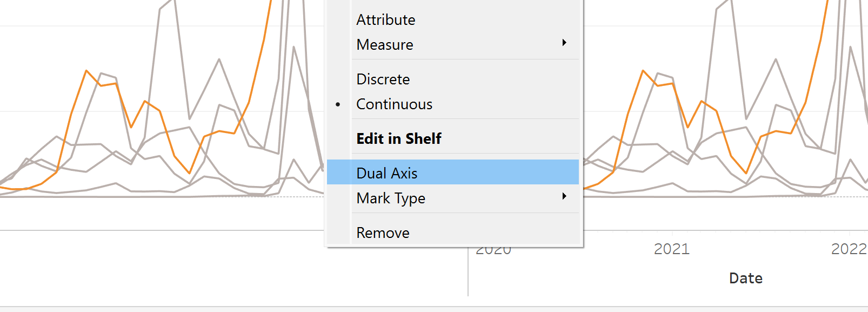Click the vertical divider between chart panes
The width and height of the screenshot is (868, 312).
[468, 276]
